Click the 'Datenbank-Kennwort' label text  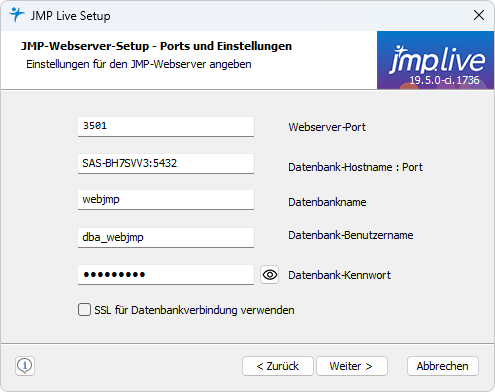[339, 275]
